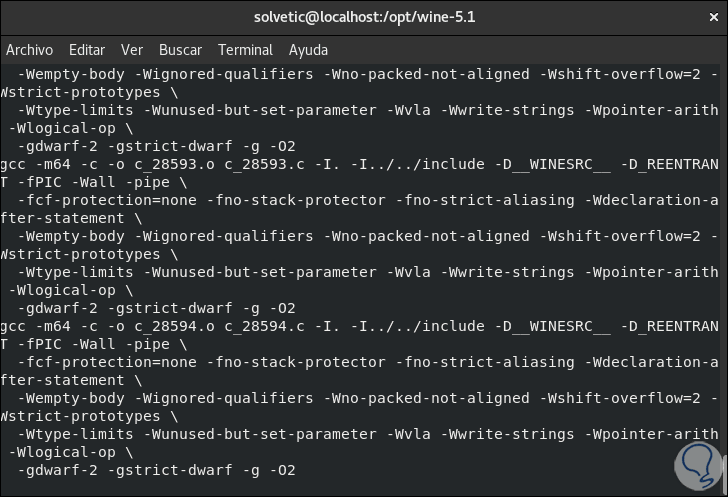This screenshot has height=497, width=728.
Task: Open the Terminal menu
Action: pyautogui.click(x=245, y=49)
